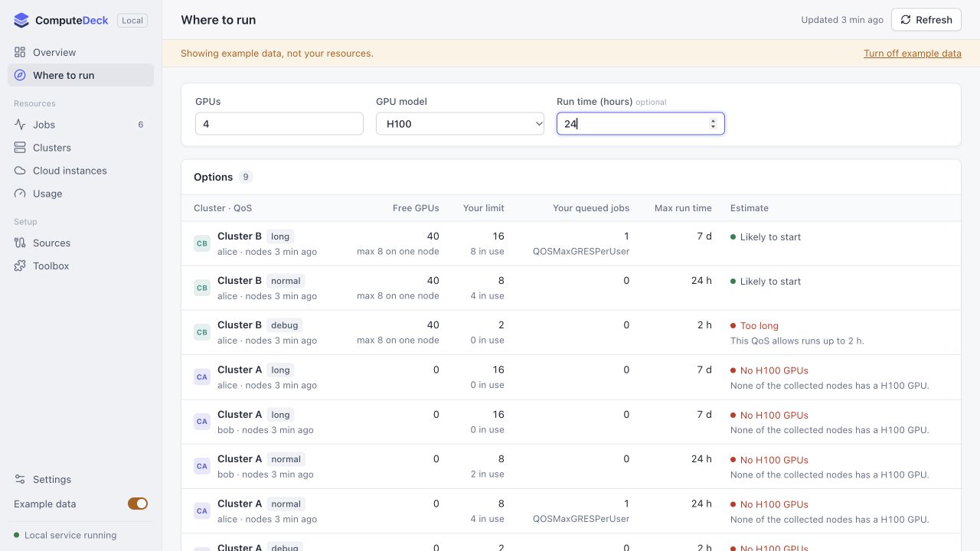The image size is (980, 551).
Task: Click into the Run time hours field
Action: click(641, 124)
